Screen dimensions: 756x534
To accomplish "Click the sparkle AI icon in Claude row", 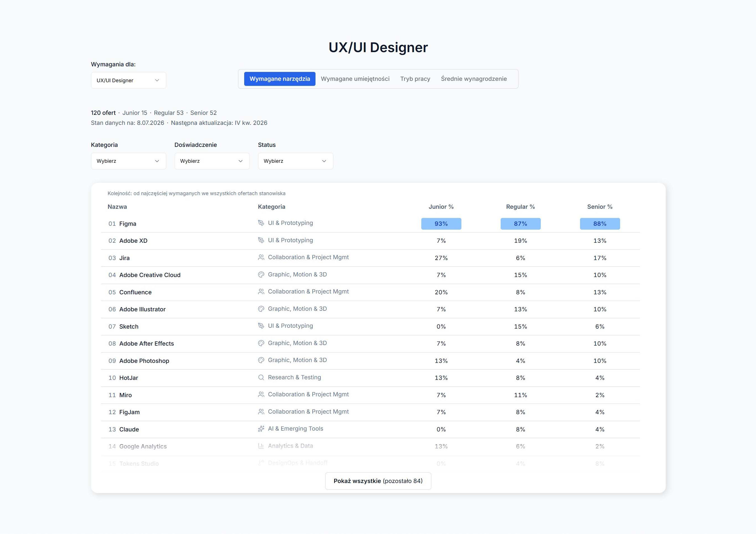I will (x=261, y=429).
